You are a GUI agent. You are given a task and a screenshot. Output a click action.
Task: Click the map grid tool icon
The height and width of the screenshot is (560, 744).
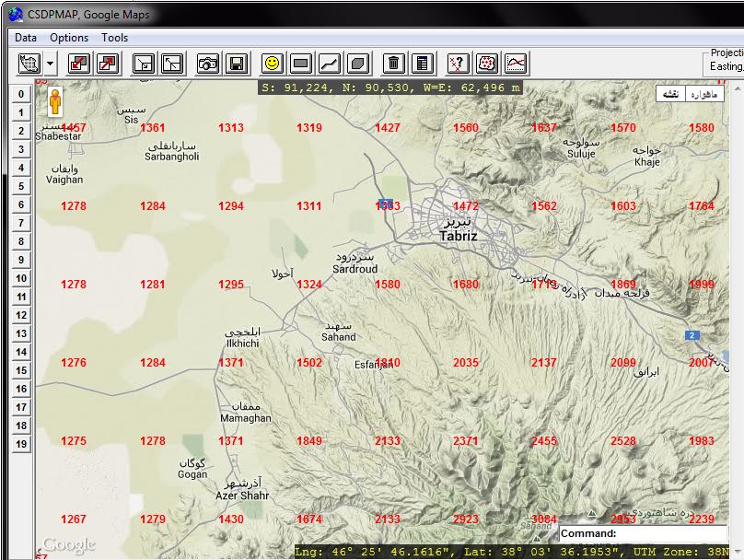pos(29,64)
